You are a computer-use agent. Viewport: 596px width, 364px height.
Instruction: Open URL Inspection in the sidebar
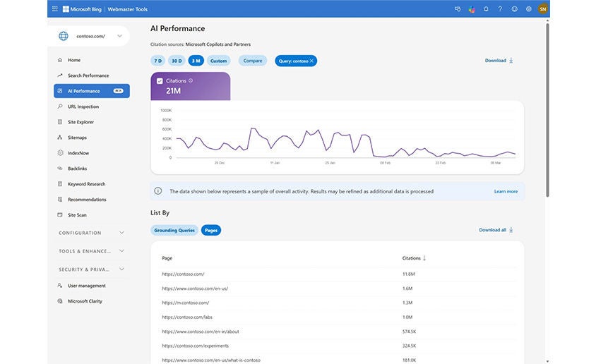[x=83, y=107]
